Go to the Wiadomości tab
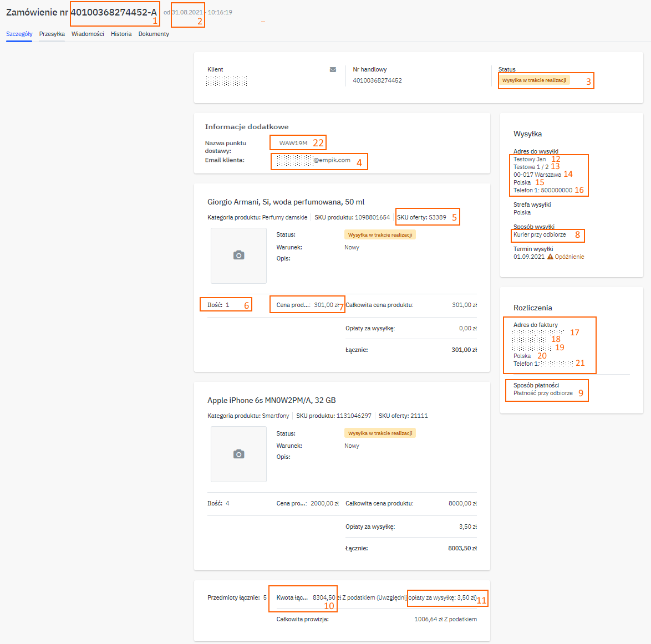The height and width of the screenshot is (644, 651). (x=88, y=34)
